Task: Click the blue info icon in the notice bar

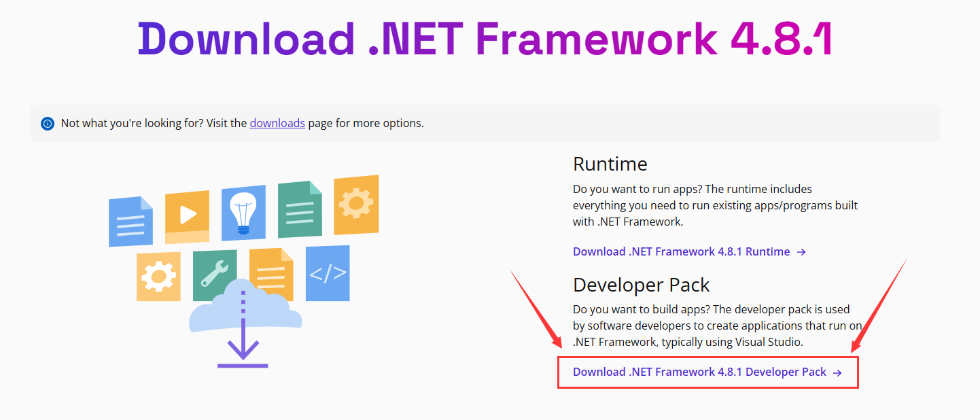Action: coord(47,124)
